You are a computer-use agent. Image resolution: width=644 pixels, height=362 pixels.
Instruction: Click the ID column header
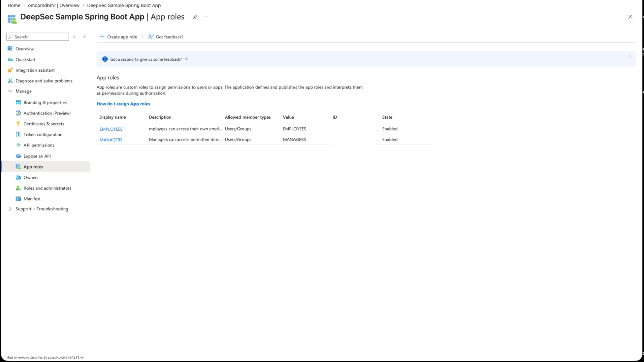[335, 117]
